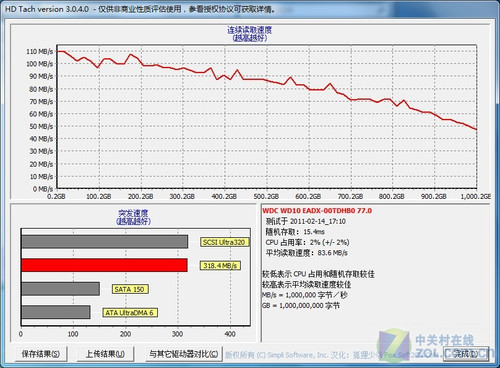Click the 较低表示 CPU 占用和随机存取较佳 note
The height and width of the screenshot is (368, 500).
point(318,274)
